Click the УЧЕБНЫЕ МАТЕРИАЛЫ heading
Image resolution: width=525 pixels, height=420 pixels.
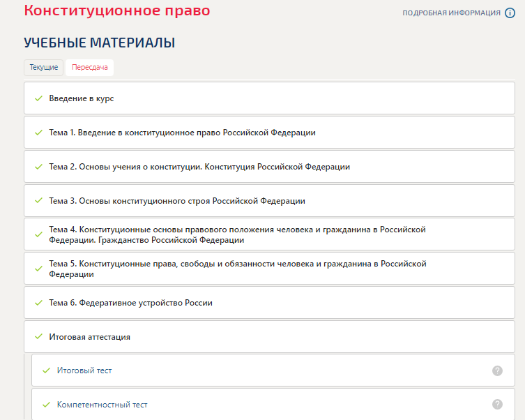pos(100,43)
